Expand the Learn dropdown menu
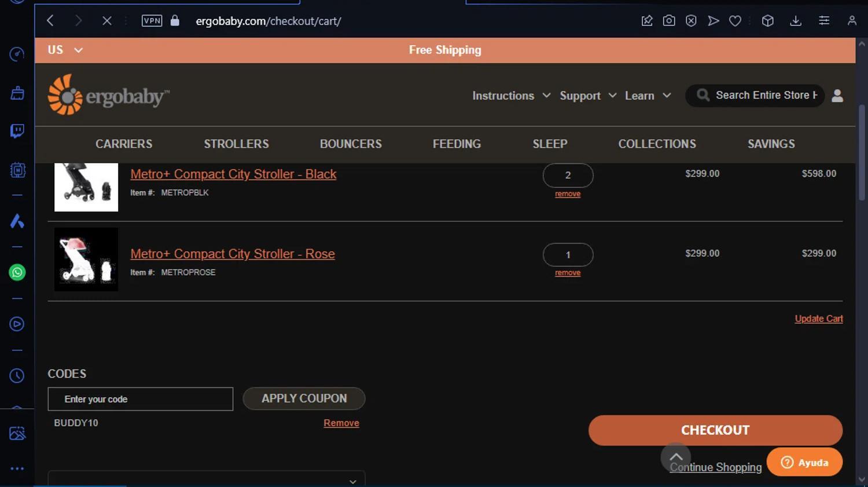 coord(648,96)
